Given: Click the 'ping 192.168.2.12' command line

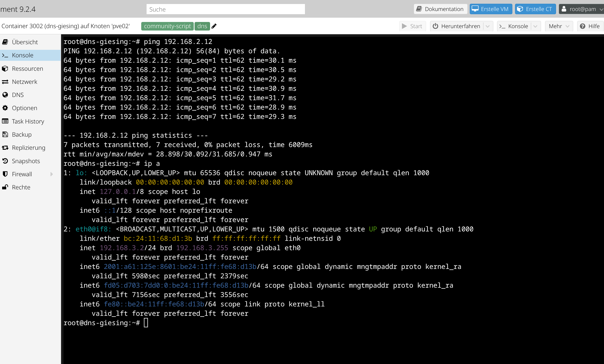Looking at the screenshot, I should (138, 42).
